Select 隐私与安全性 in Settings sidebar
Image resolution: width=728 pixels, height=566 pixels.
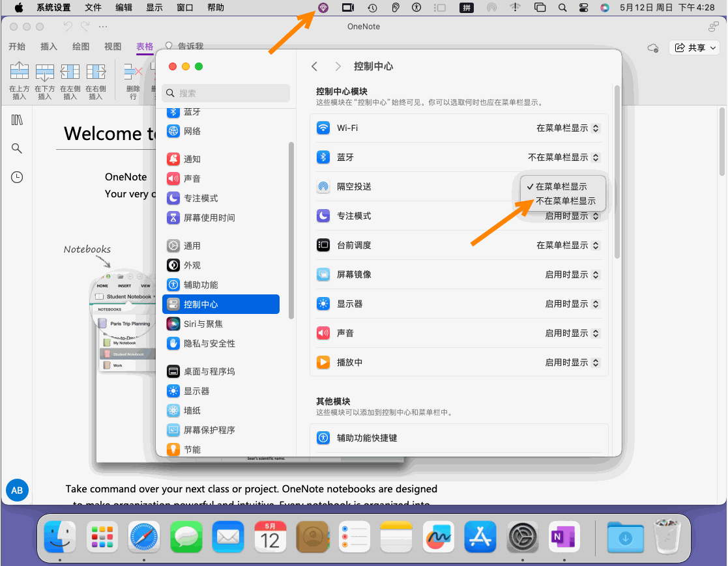coord(221,343)
